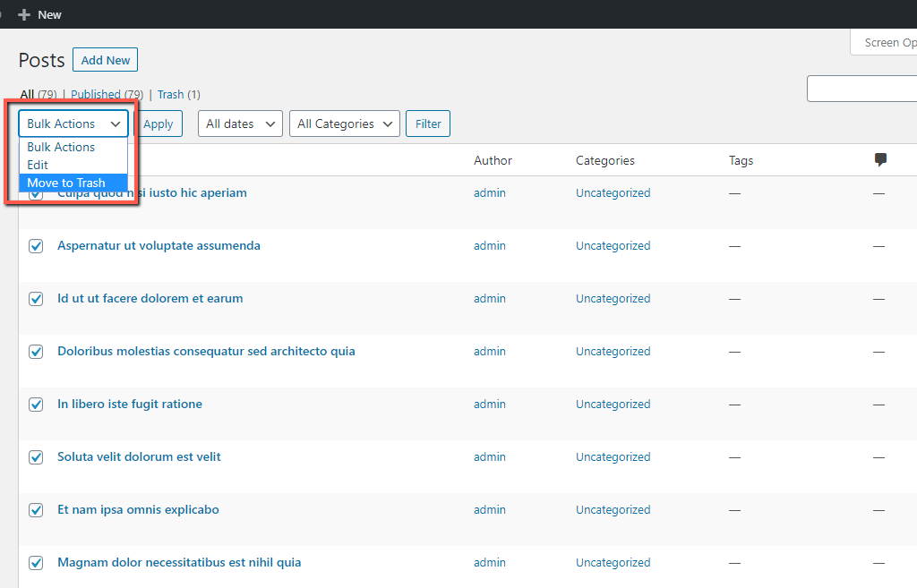Viewport: 917px width, 588px height.
Task: Open post Aspernatur ut voluptate assumenda
Action: [x=159, y=245]
